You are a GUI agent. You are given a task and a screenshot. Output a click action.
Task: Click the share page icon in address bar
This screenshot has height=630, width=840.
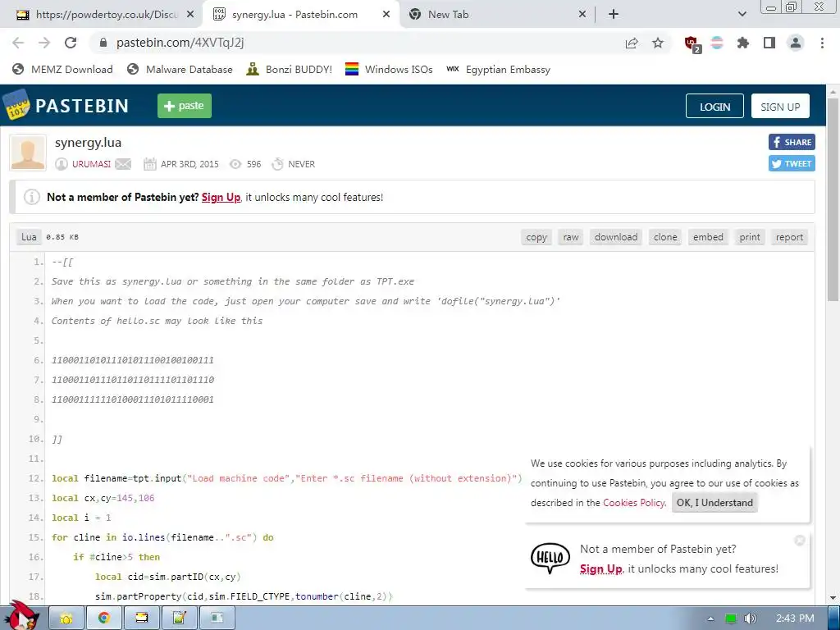(632, 43)
